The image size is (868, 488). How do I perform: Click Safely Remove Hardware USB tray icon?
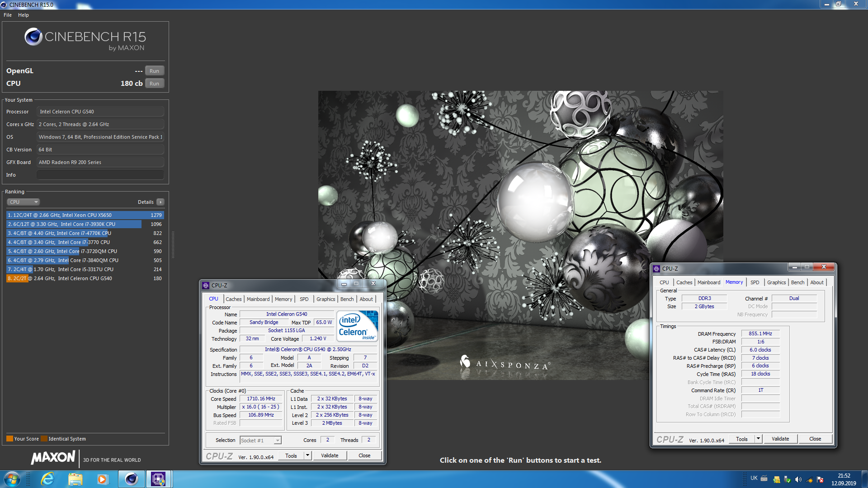pyautogui.click(x=787, y=479)
